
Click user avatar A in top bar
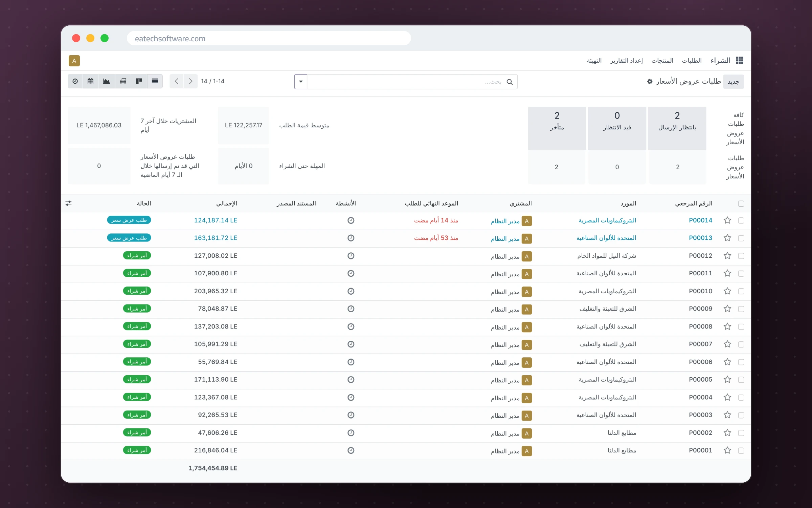coord(74,61)
